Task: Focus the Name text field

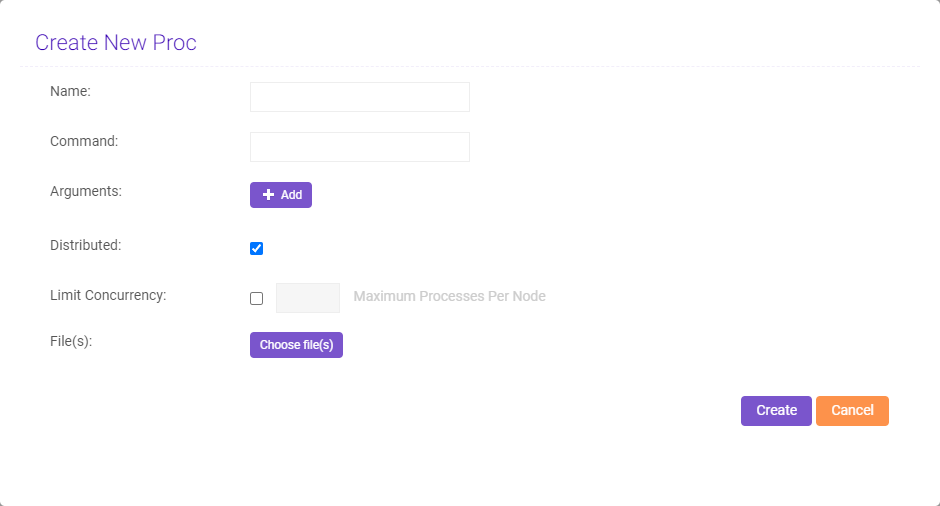Action: pos(359,97)
